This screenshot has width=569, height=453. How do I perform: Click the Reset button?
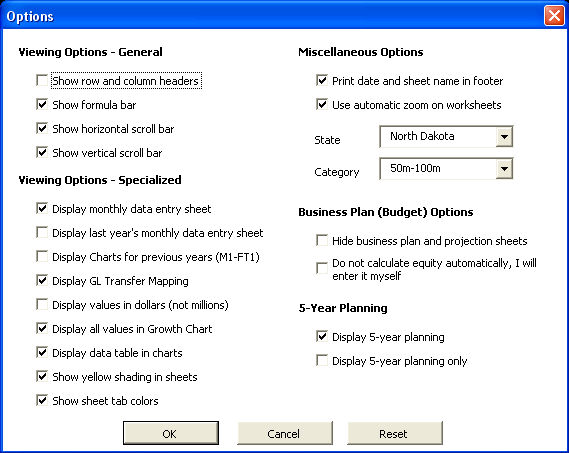tap(395, 433)
